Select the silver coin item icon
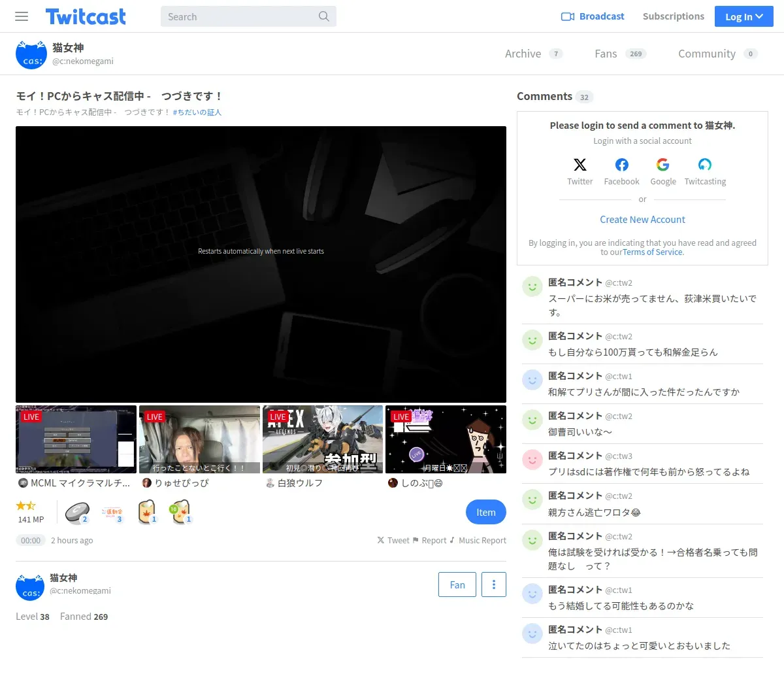The width and height of the screenshot is (784, 678). point(77,513)
